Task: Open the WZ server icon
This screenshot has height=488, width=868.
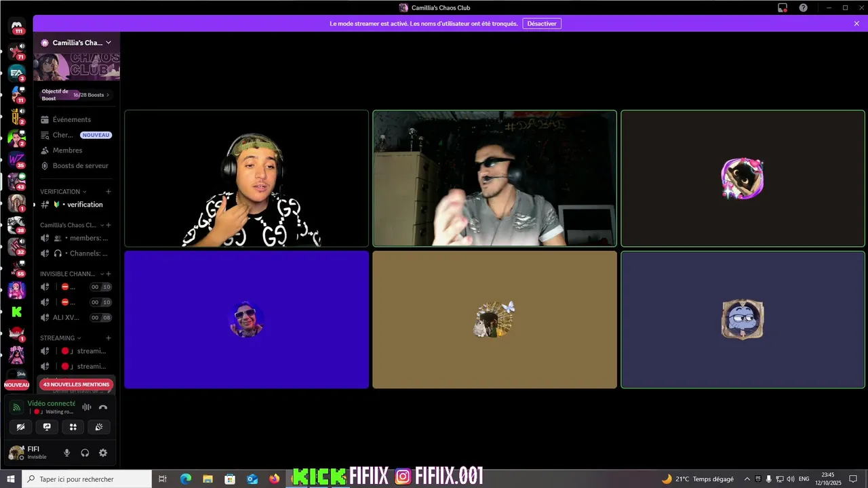Action: tap(16, 160)
